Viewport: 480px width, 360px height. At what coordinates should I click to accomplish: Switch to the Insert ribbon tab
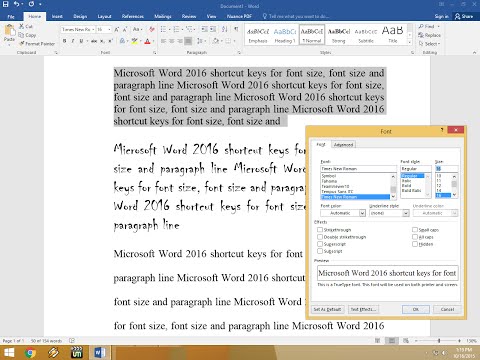click(x=57, y=16)
